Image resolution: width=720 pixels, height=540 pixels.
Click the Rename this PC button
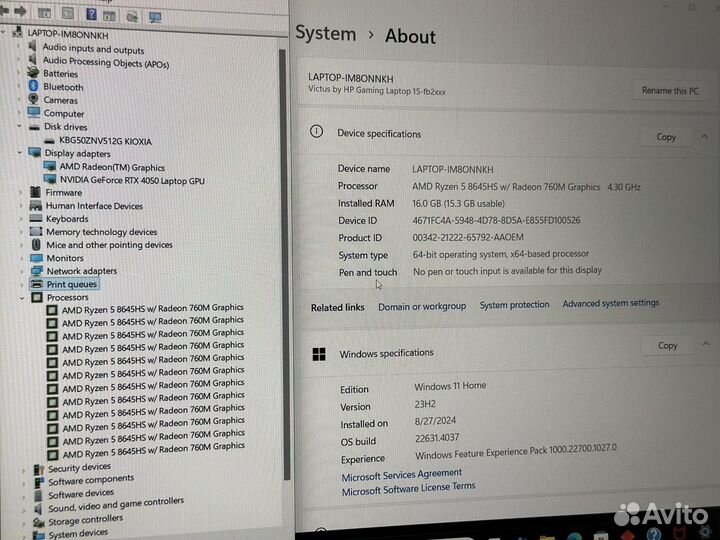[670, 90]
